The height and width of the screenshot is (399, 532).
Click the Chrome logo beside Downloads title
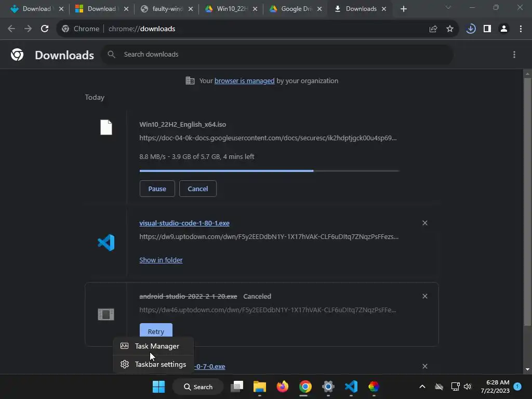click(17, 55)
